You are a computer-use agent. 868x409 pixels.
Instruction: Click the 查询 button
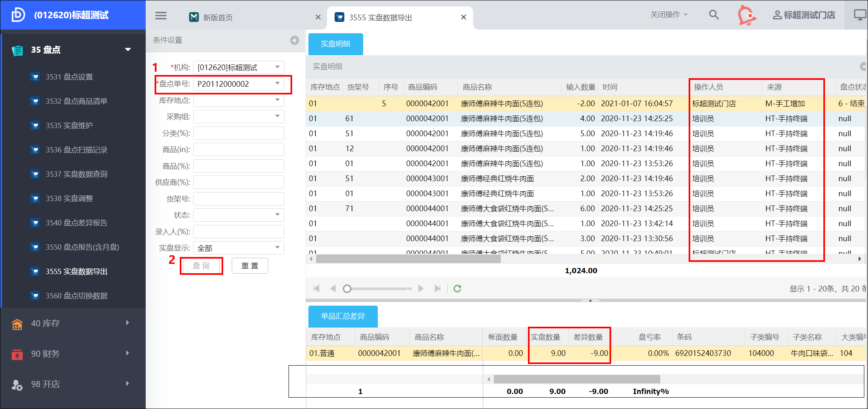[201, 266]
